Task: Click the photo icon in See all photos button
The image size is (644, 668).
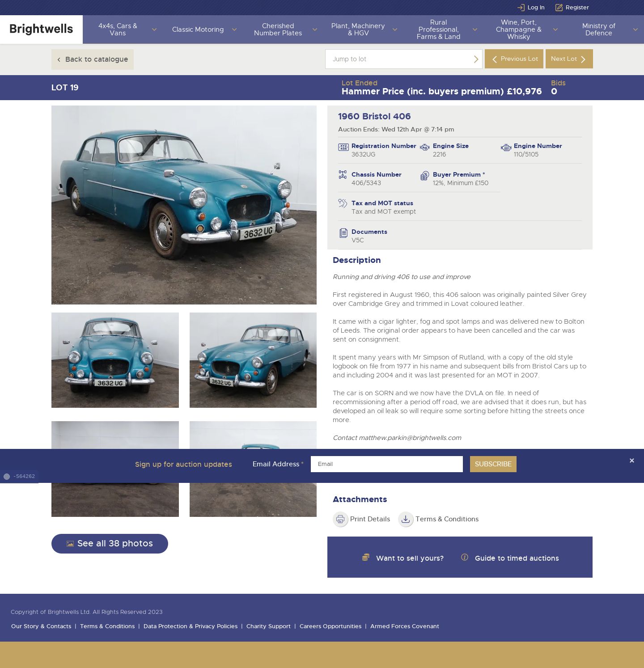Action: 70,544
